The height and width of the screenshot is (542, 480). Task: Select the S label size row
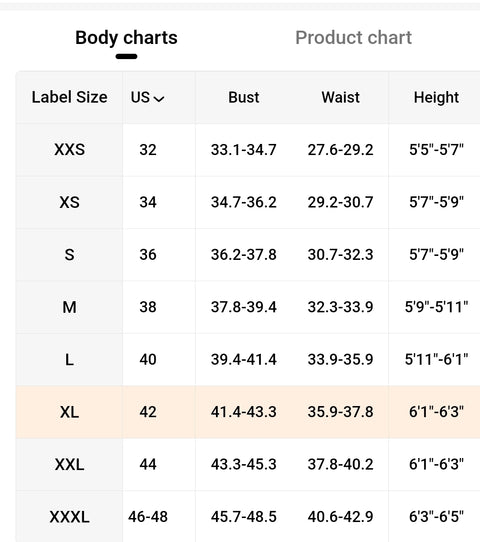coord(248,255)
